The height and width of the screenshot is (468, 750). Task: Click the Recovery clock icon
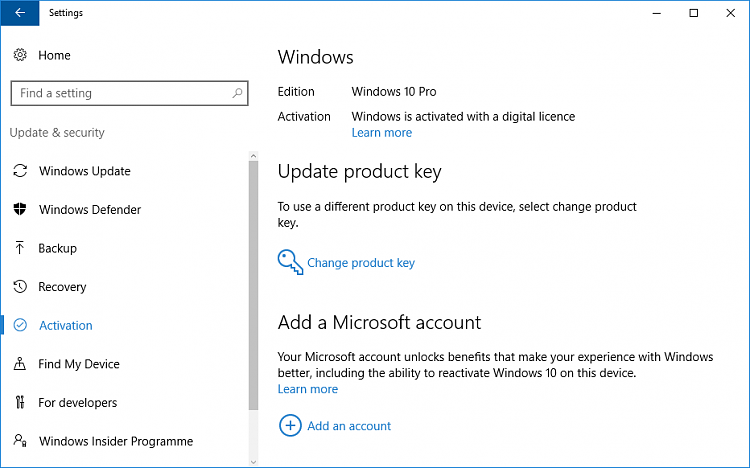20,287
